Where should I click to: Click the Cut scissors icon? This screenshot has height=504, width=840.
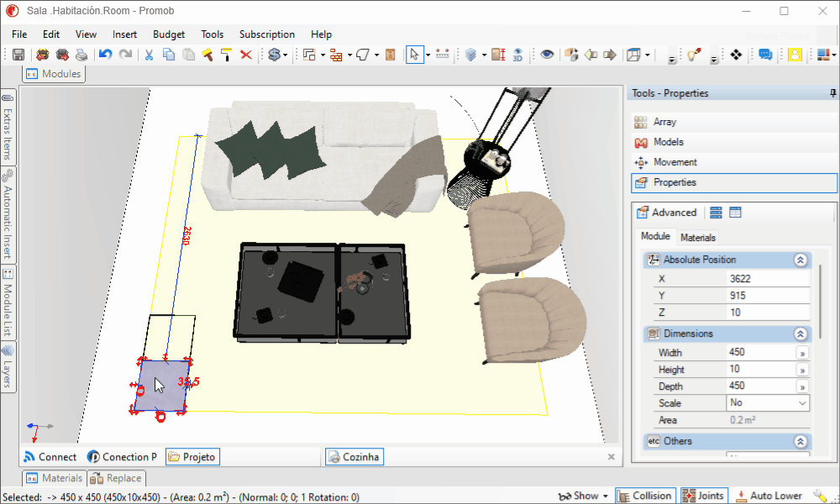pos(149,55)
